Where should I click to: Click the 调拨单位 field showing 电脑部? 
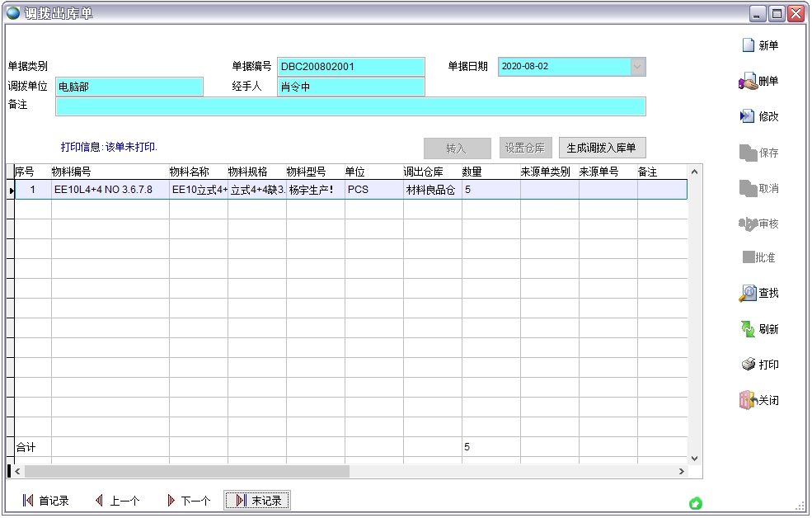coord(129,87)
